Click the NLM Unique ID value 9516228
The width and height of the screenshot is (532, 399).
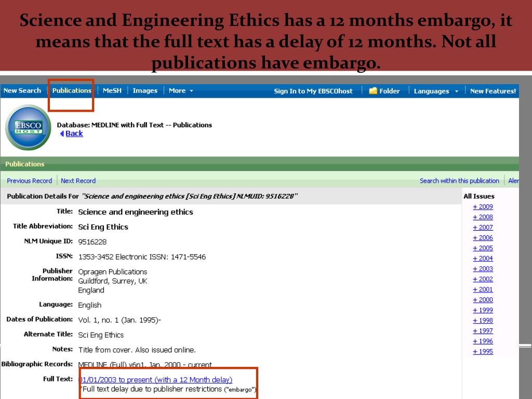tap(92, 242)
